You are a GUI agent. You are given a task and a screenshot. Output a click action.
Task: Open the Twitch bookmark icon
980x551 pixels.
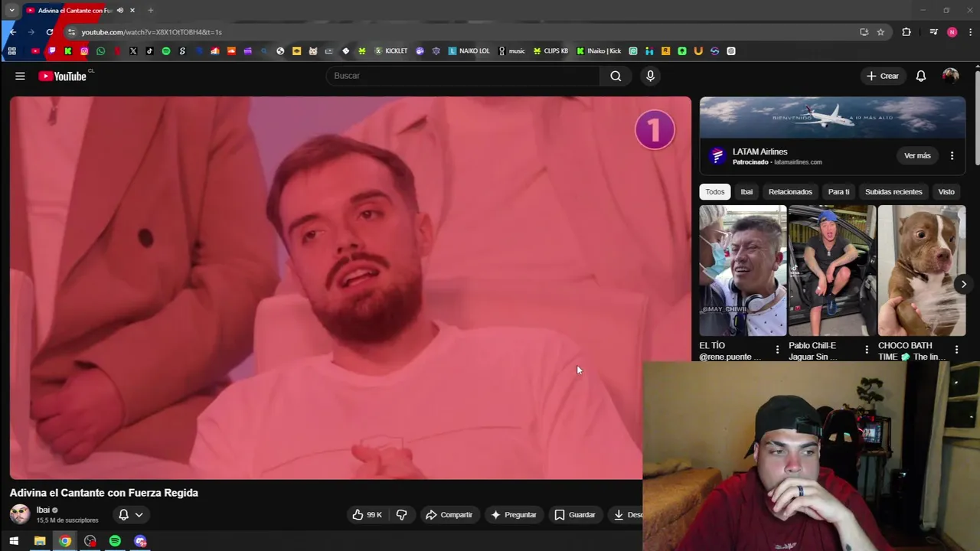(x=52, y=51)
